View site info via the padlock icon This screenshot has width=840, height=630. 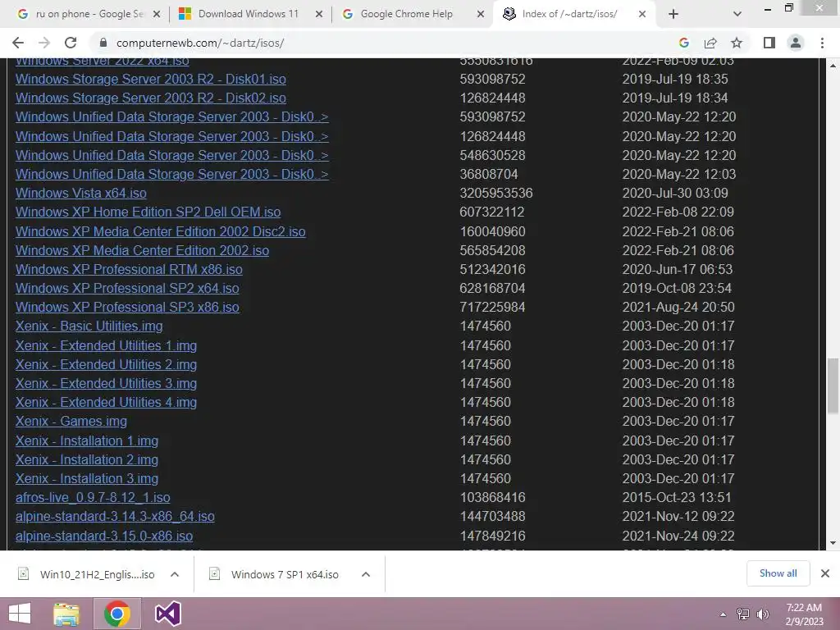(103, 43)
